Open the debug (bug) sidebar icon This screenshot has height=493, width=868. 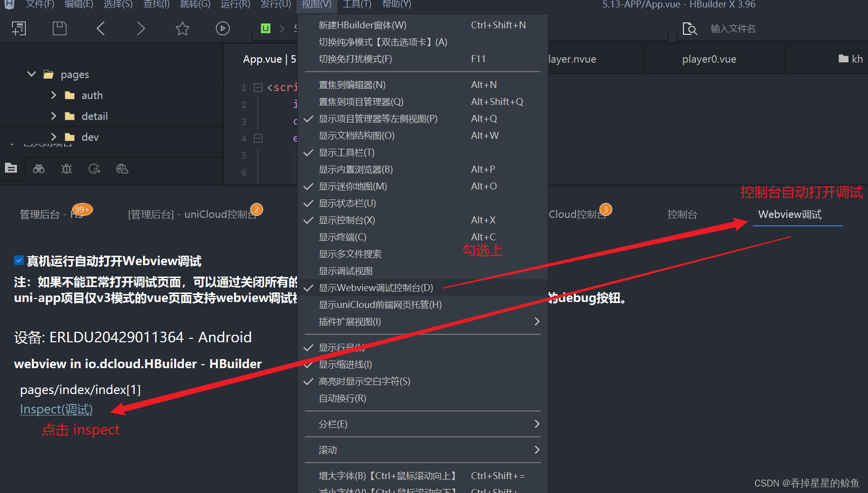pos(66,169)
